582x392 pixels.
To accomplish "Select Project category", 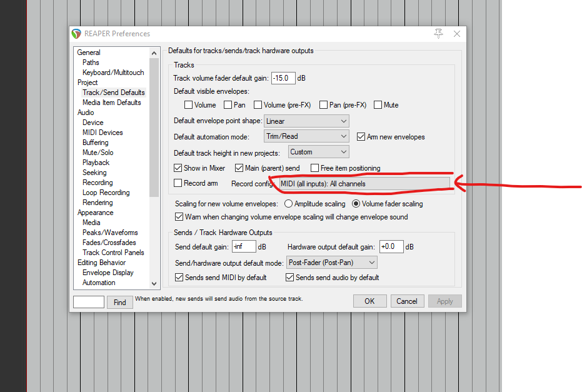I will pyautogui.click(x=88, y=83).
